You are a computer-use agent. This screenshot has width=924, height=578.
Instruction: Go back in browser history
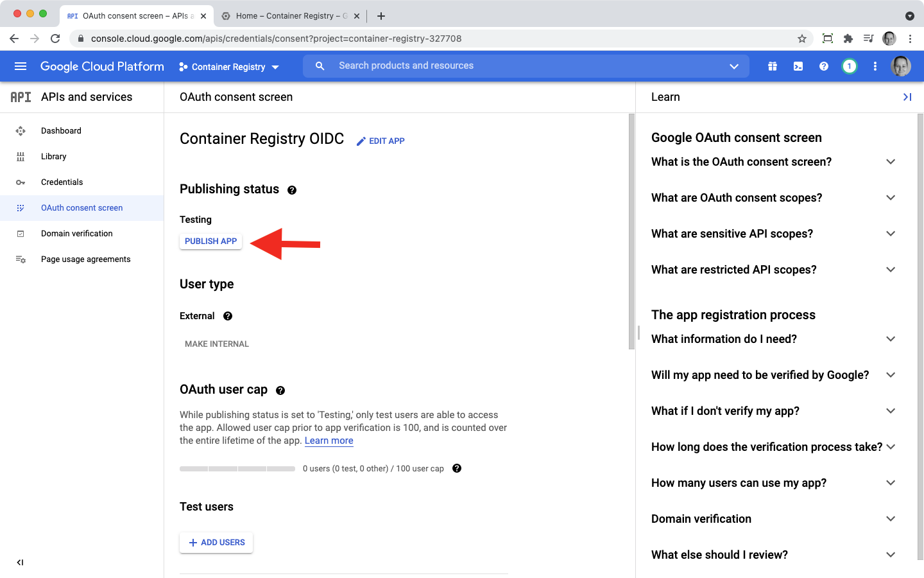14,39
